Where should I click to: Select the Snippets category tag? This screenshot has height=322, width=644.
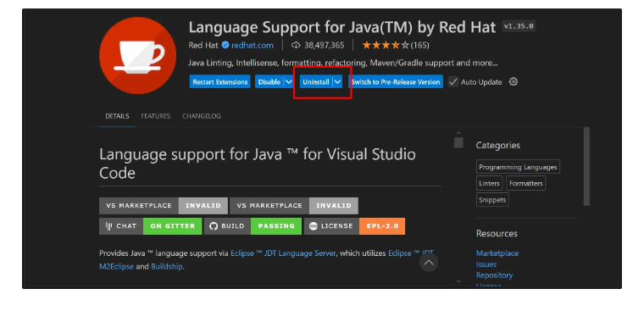point(492,200)
